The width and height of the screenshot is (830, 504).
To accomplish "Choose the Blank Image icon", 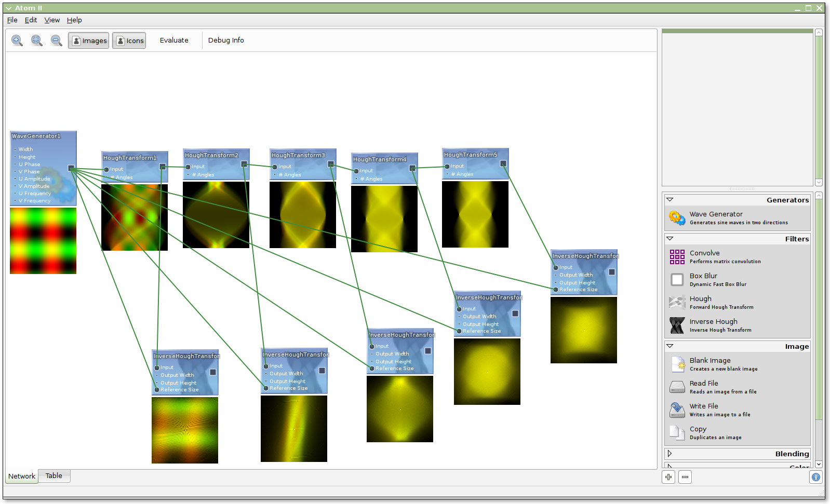I will point(677,364).
